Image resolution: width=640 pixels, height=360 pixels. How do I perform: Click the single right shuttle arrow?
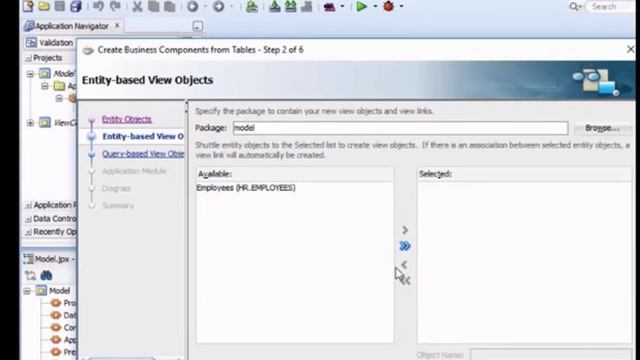click(x=405, y=230)
